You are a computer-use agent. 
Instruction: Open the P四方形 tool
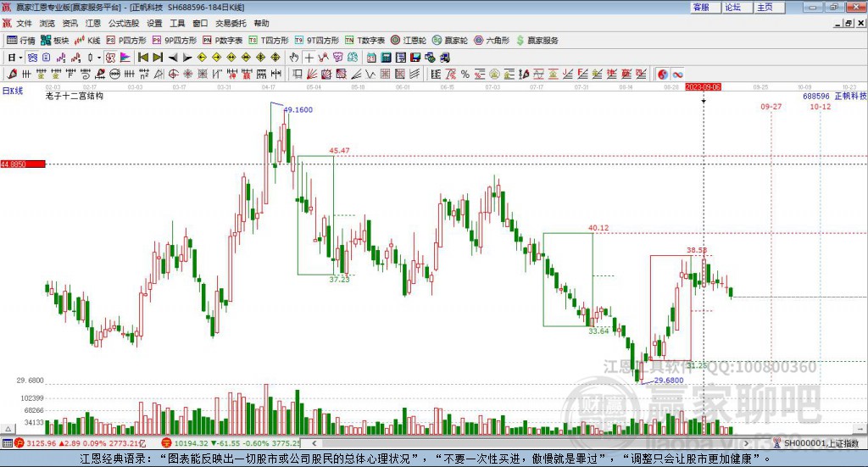tap(126, 41)
